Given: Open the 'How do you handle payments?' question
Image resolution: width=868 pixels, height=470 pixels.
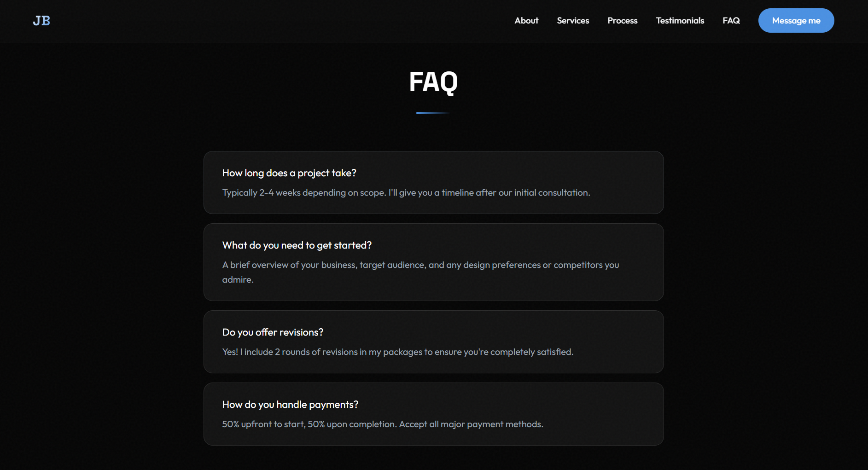Looking at the screenshot, I should pyautogui.click(x=433, y=414).
